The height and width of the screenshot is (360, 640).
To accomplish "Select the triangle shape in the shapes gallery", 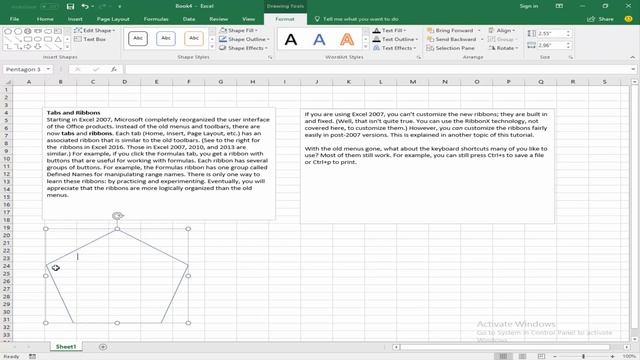I will tap(58, 39).
